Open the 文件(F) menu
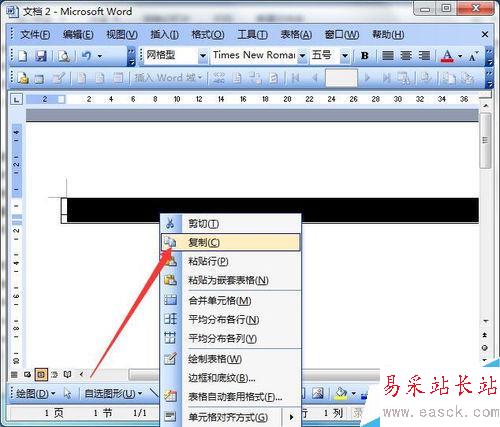 [x=35, y=35]
